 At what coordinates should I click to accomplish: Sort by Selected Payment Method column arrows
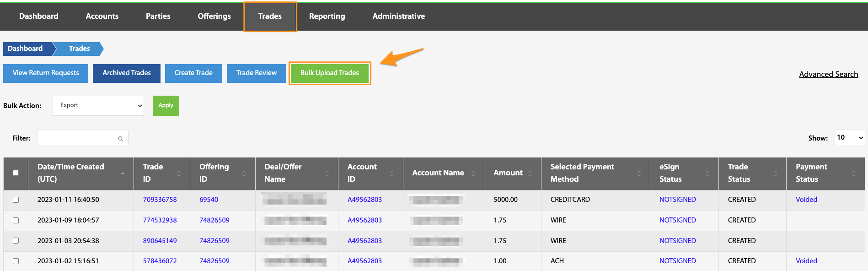(x=639, y=173)
